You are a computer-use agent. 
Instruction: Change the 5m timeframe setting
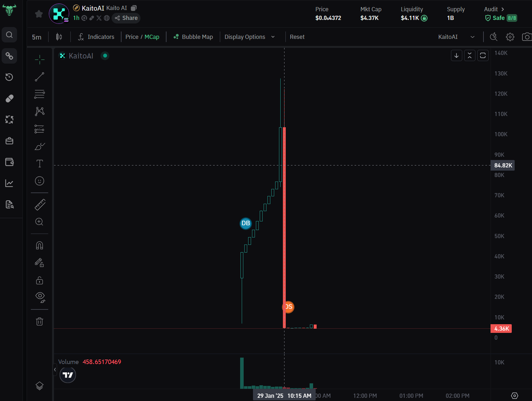point(36,37)
